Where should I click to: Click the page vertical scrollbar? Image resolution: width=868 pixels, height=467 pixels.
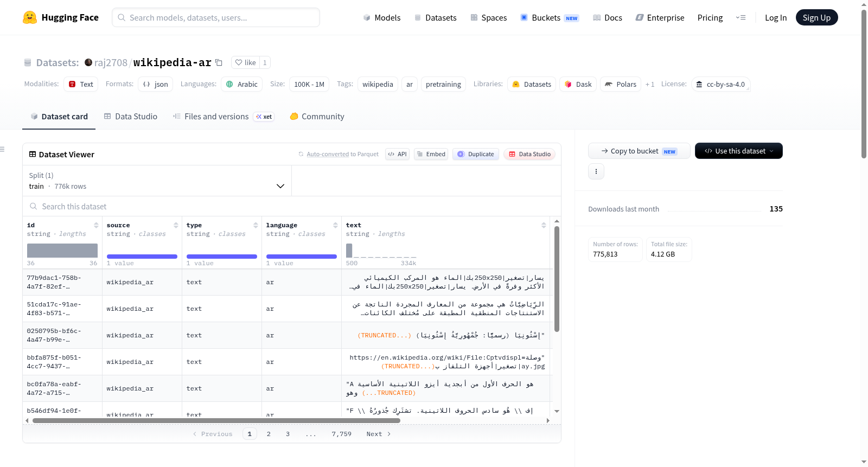pyautogui.click(x=864, y=84)
